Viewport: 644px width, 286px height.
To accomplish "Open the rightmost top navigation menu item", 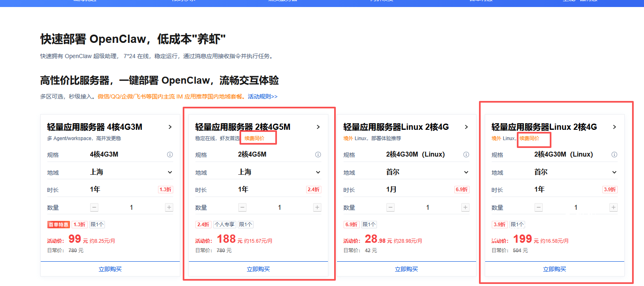I will pyautogui.click(x=579, y=1).
